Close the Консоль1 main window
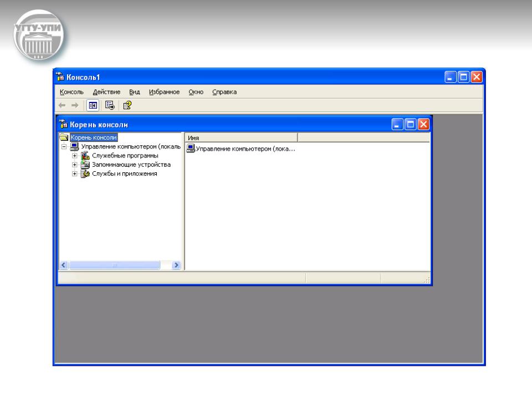The height and width of the screenshot is (399, 532). 477,77
